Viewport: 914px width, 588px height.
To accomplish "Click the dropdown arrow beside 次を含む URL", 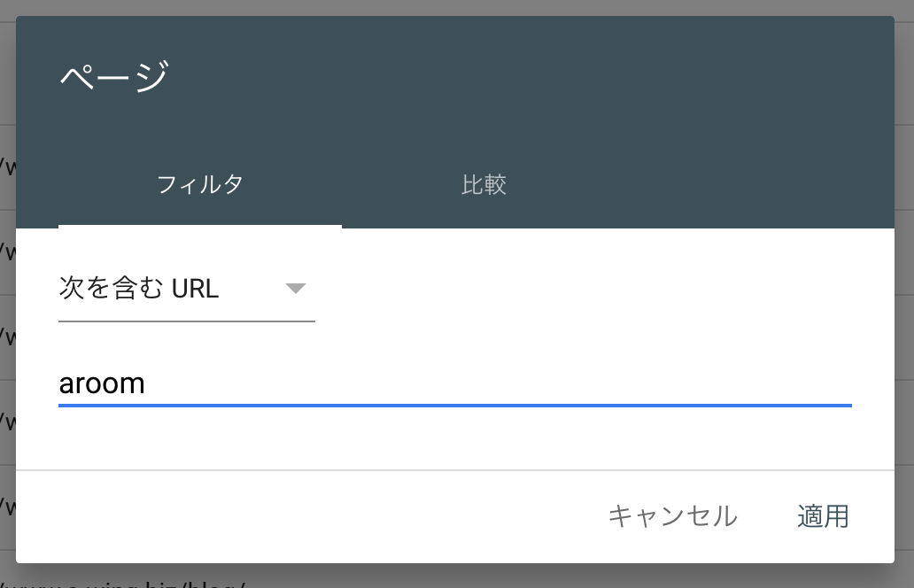I will (x=296, y=289).
